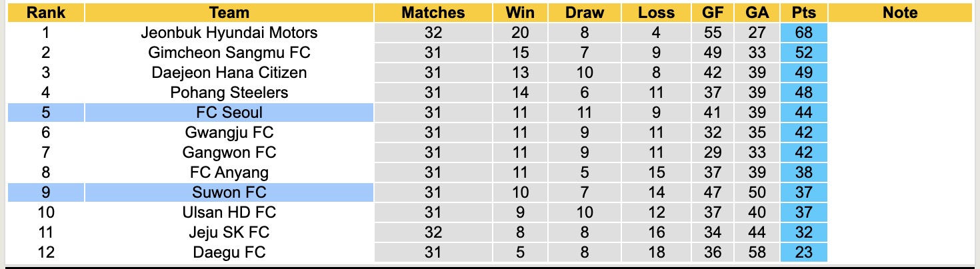Click the Pts column header
Image resolution: width=980 pixels, height=269 pixels.
click(805, 13)
